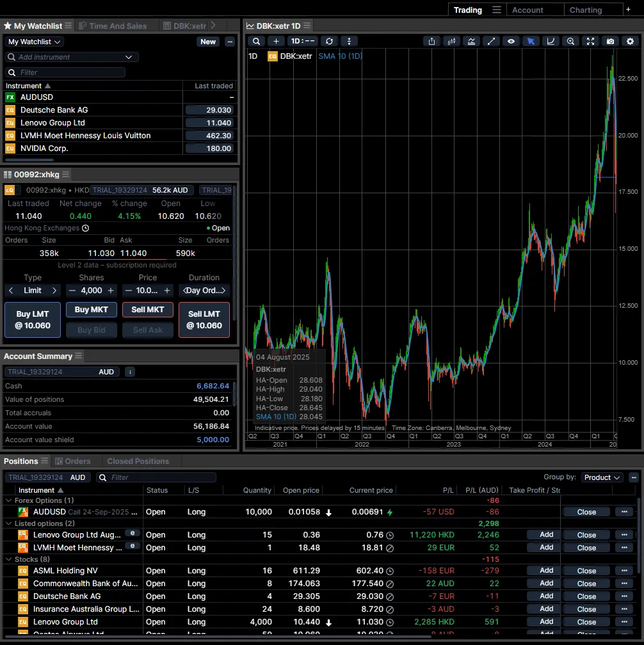Click the Positions filter input field
Screen dimensions: 644x645
click(156, 477)
